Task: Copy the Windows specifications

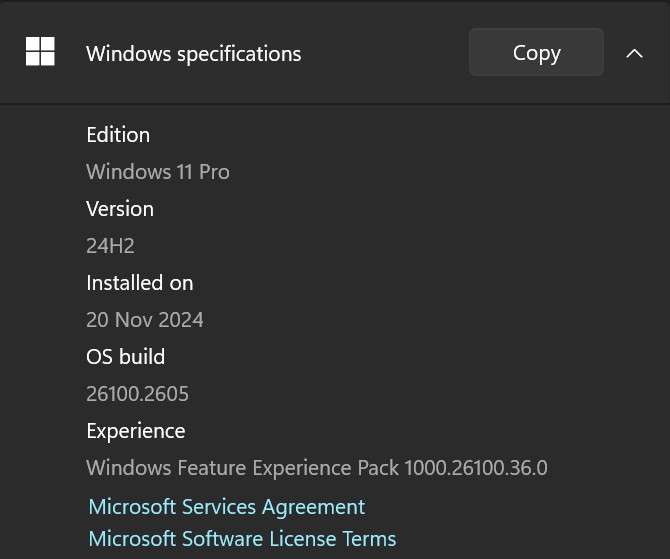Action: tap(536, 52)
